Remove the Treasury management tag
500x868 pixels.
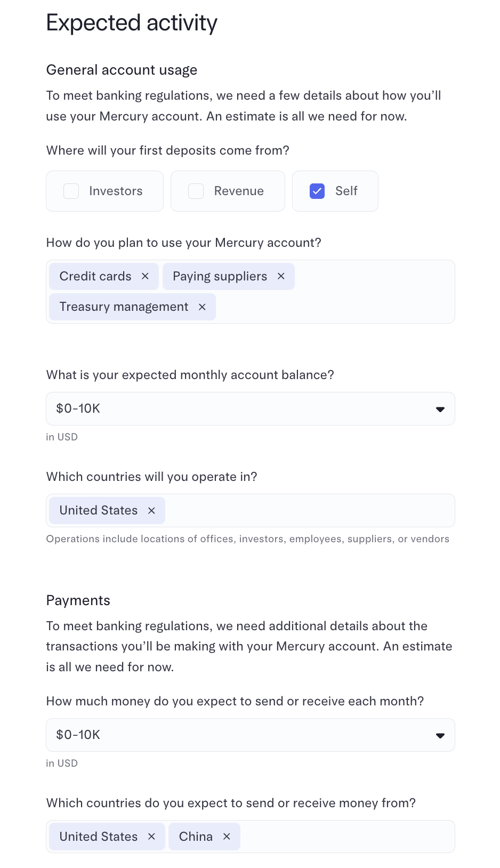(202, 307)
